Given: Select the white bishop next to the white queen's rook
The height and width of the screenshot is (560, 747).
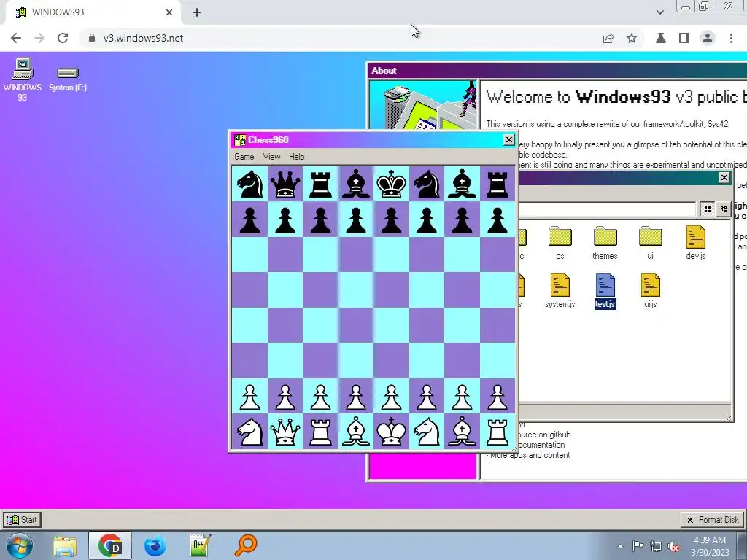Looking at the screenshot, I should (356, 432).
